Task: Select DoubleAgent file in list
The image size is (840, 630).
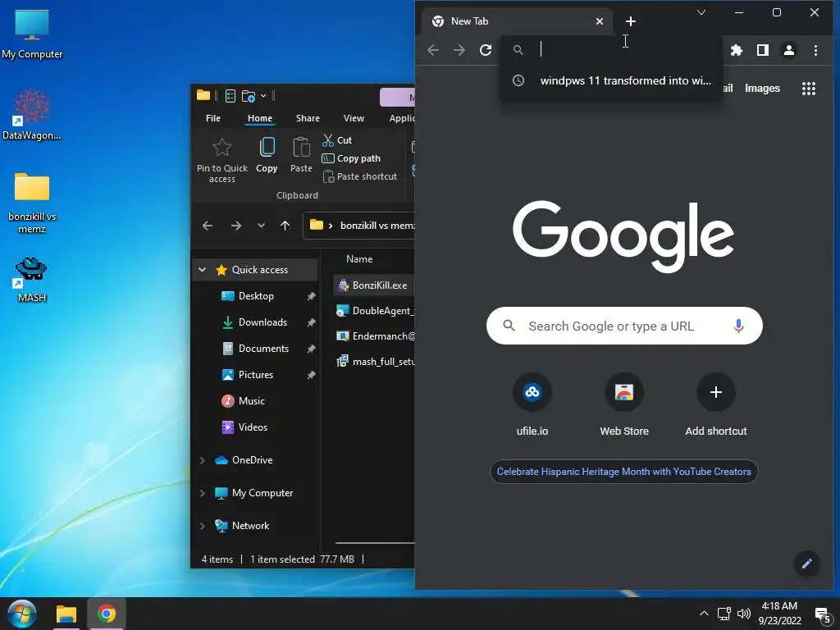Action: coord(374,311)
